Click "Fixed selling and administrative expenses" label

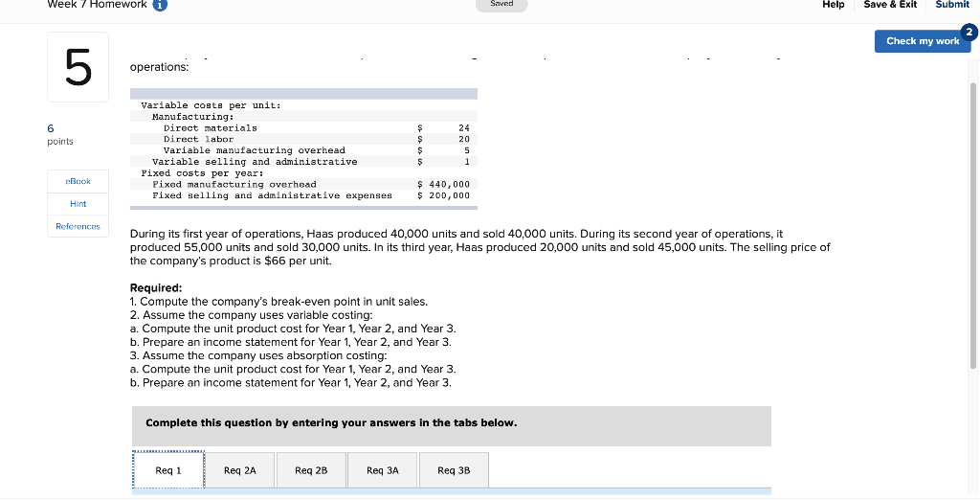coord(273,195)
